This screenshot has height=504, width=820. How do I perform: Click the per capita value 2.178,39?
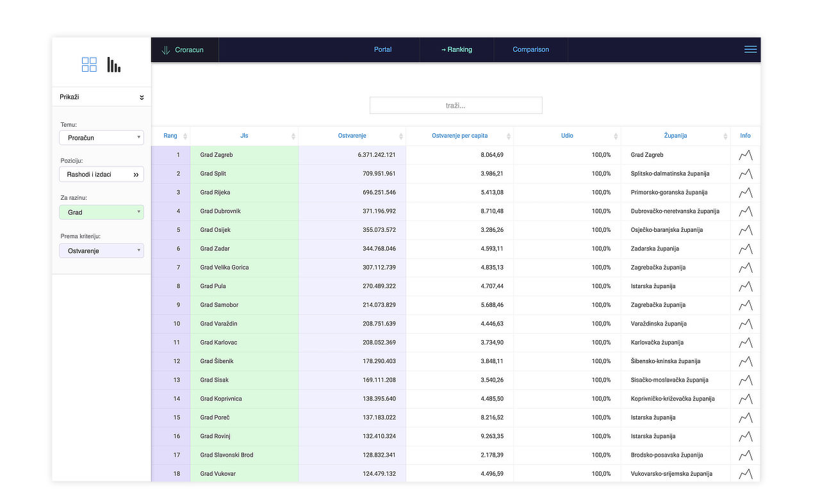(492, 455)
